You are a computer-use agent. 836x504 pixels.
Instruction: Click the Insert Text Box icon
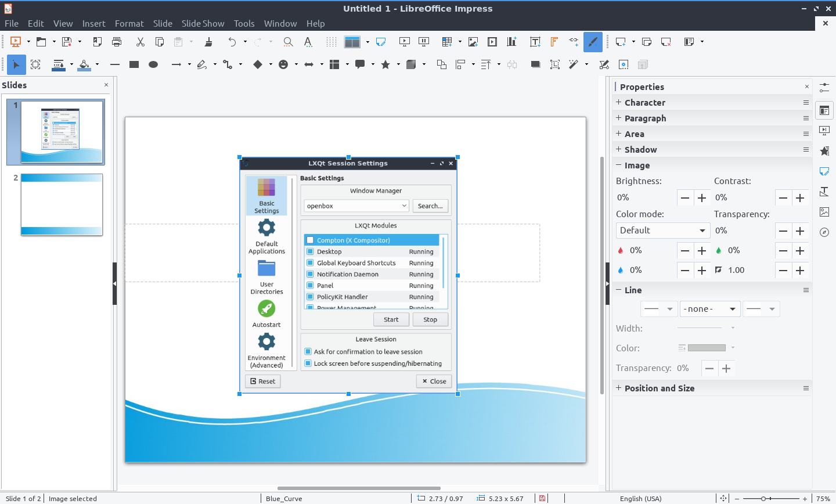tap(535, 42)
